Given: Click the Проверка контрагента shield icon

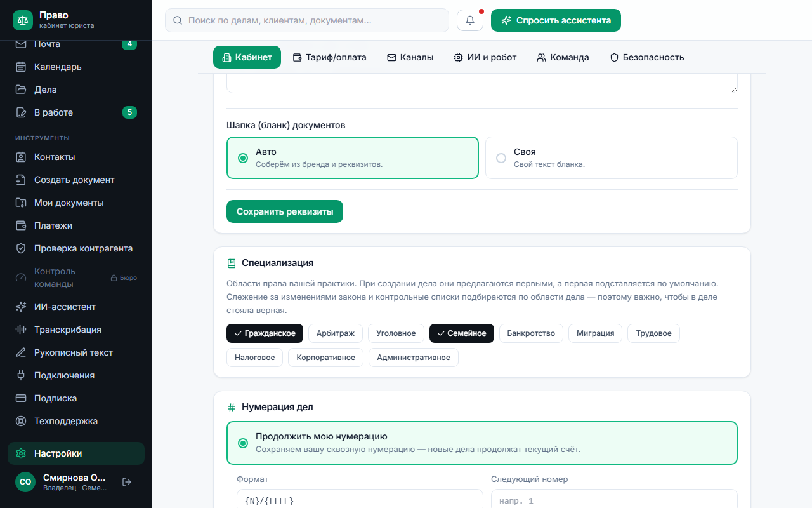Looking at the screenshot, I should click(21, 248).
